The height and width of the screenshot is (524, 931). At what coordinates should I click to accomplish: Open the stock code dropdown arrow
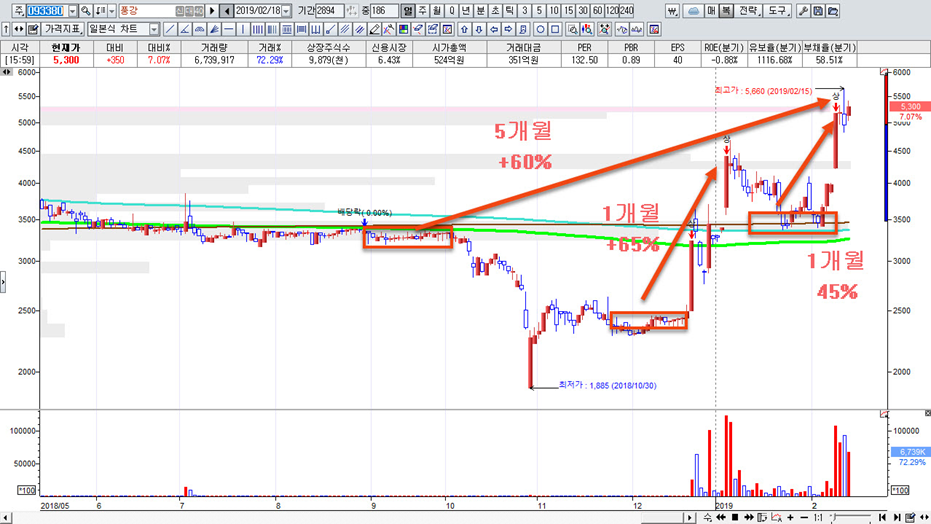(72, 11)
